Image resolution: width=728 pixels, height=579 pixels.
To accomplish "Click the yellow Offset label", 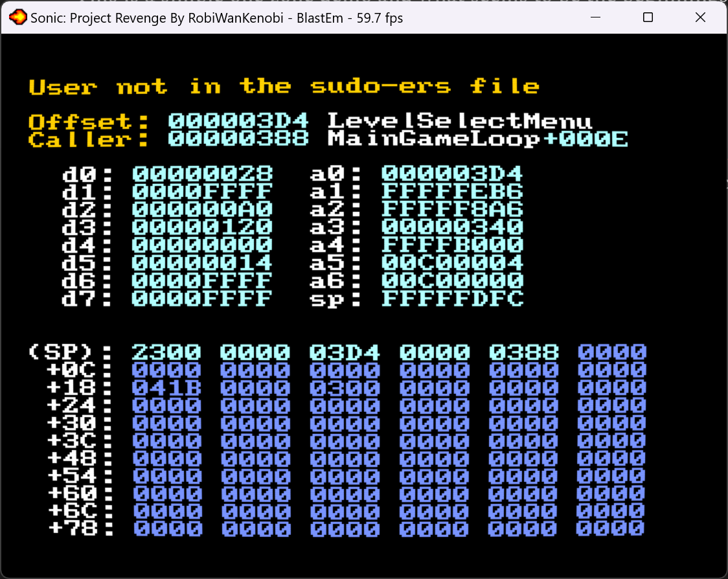I will click(x=89, y=121).
